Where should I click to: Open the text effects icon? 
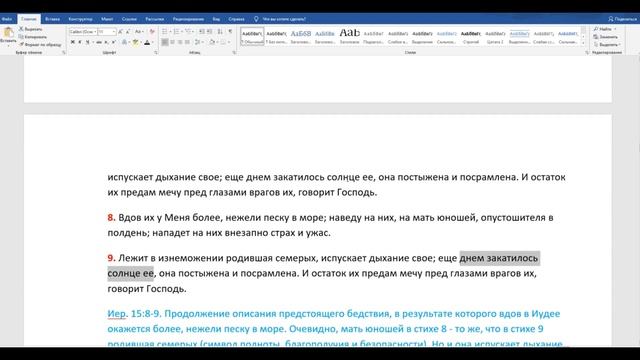click(124, 42)
